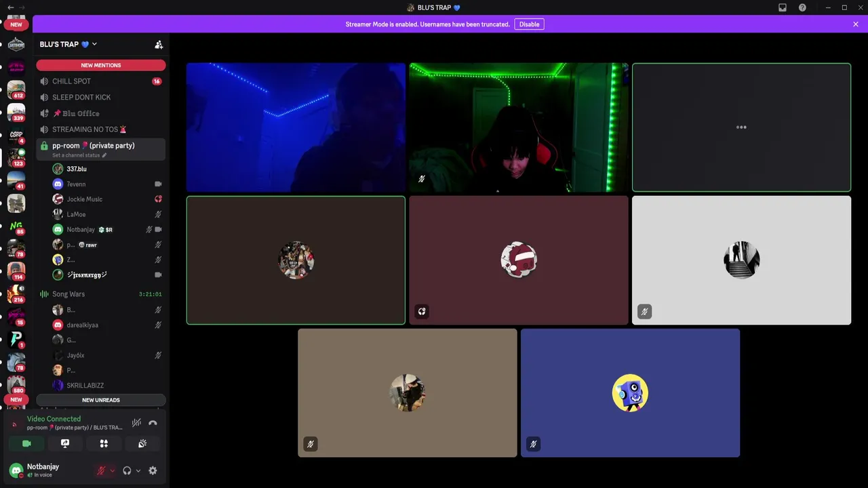Focus the green-outlined speaking avatar tile

[x=296, y=260]
